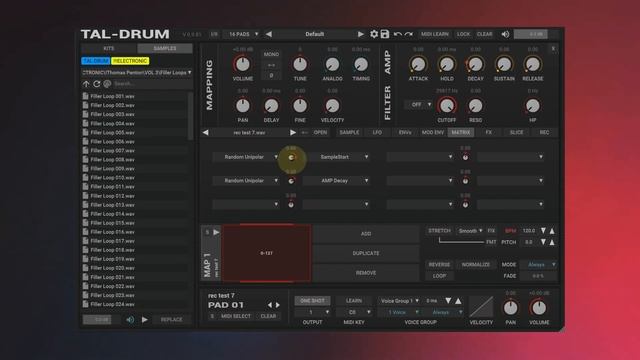Toggle REVERSE for the sample

(x=439, y=264)
